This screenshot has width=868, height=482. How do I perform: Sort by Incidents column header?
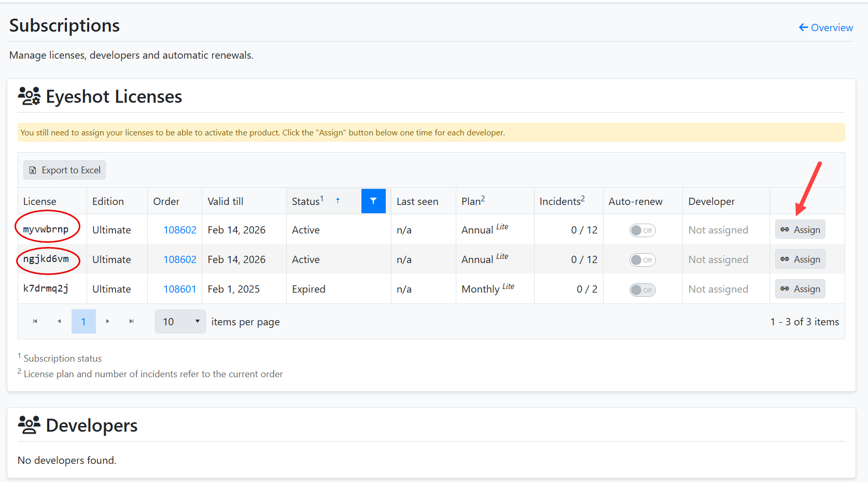pos(562,201)
